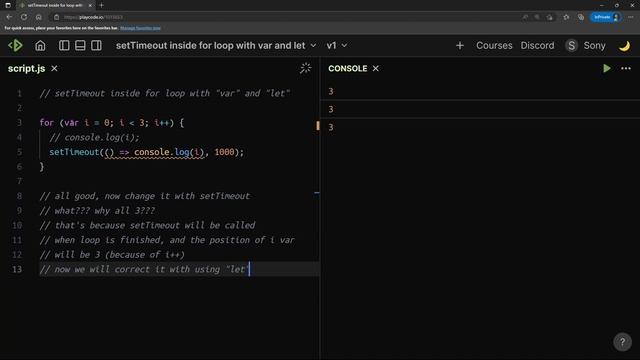Open the Courses link
The image size is (640, 360).
(494, 45)
